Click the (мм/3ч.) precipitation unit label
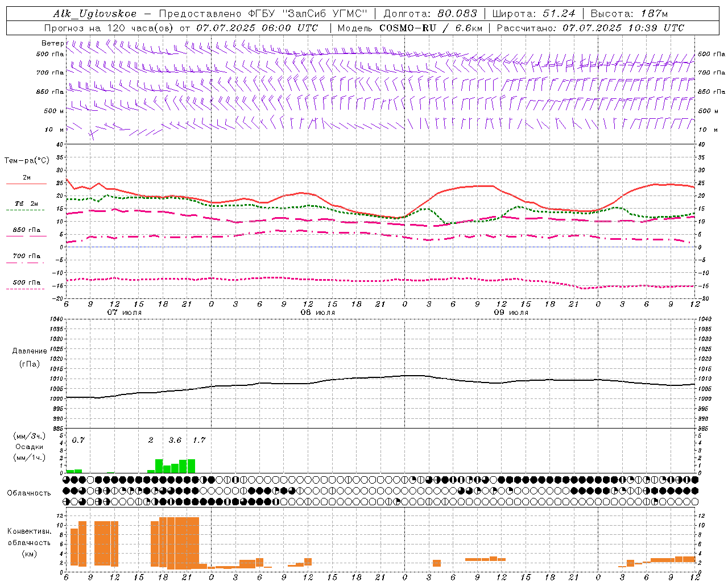The image size is (728, 582). pyautogui.click(x=29, y=436)
